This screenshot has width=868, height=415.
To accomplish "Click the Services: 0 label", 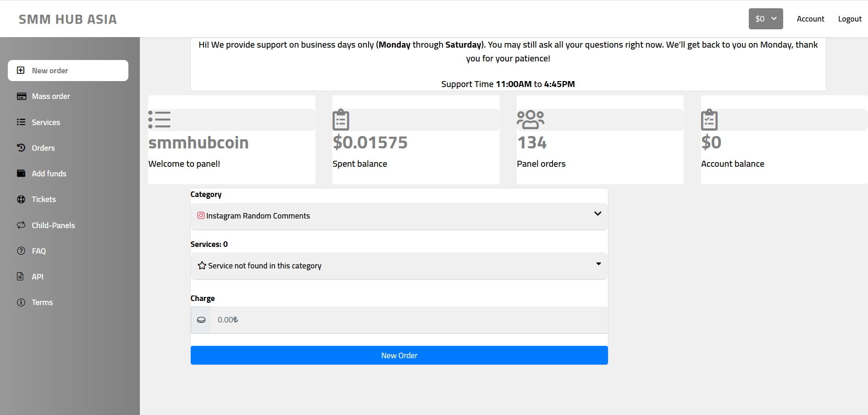I will pos(209,244).
